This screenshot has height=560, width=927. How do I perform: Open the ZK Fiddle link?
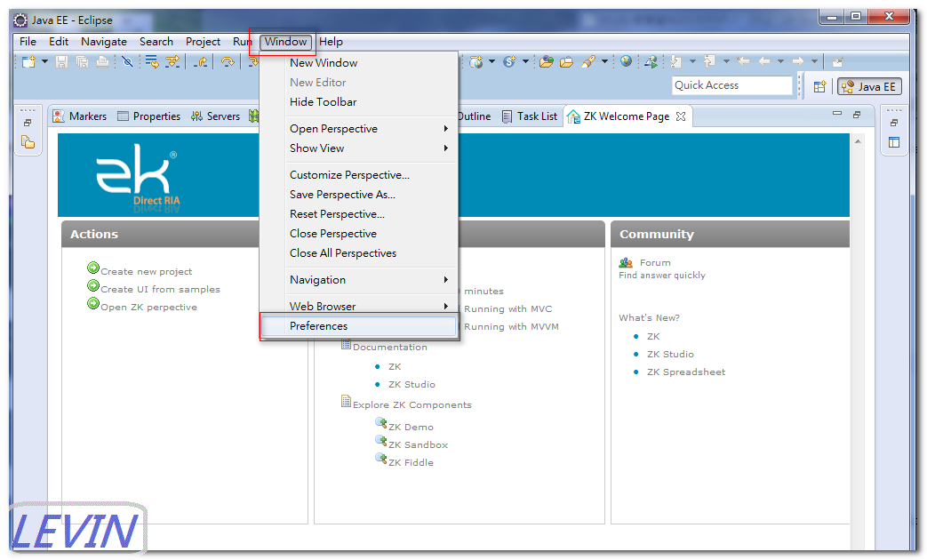click(x=411, y=462)
